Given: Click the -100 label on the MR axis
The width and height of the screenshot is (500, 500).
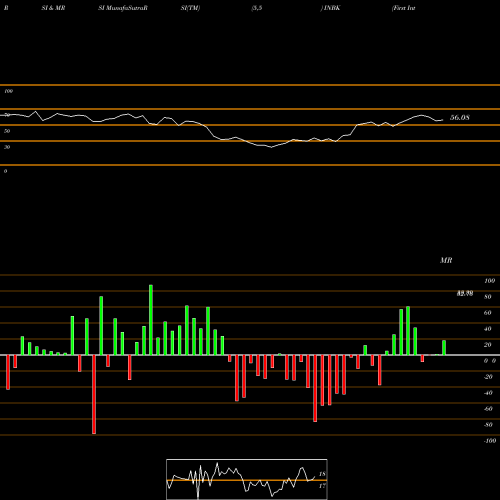Looking at the screenshot, I should (490, 441).
